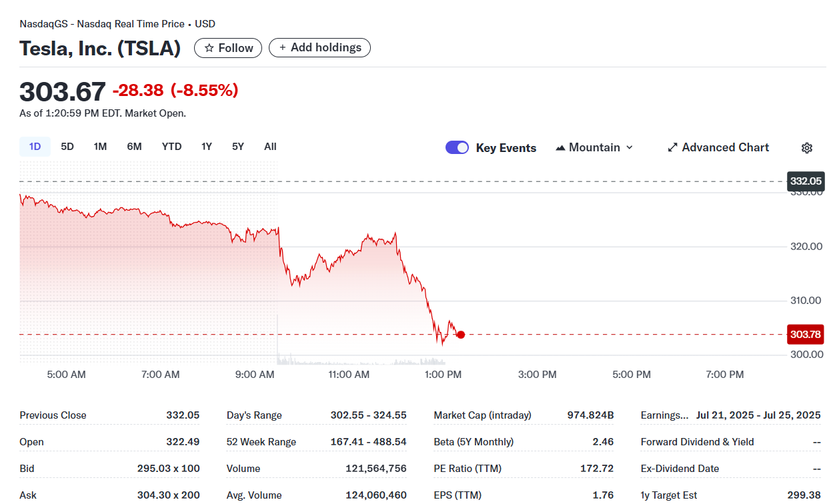Show the All time range
The width and height of the screenshot is (833, 504).
(x=270, y=147)
